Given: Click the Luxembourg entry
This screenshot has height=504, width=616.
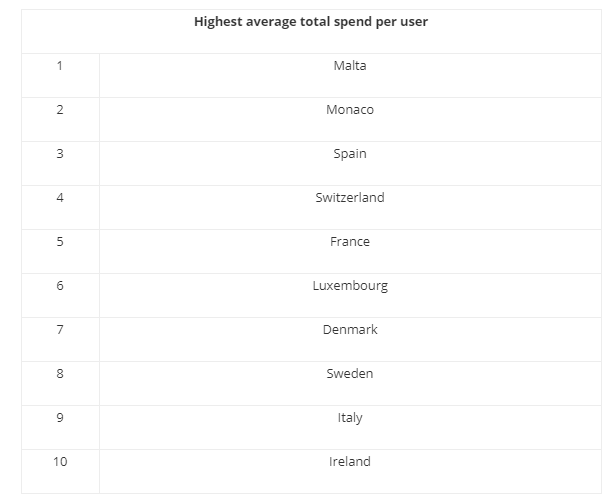Looking at the screenshot, I should 350,286.
